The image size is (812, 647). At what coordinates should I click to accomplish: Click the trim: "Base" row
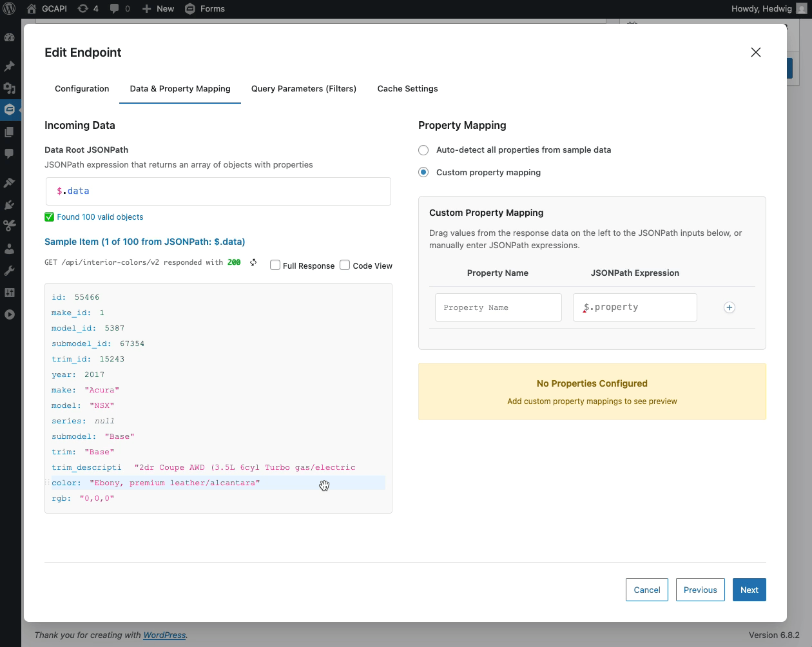(x=218, y=452)
